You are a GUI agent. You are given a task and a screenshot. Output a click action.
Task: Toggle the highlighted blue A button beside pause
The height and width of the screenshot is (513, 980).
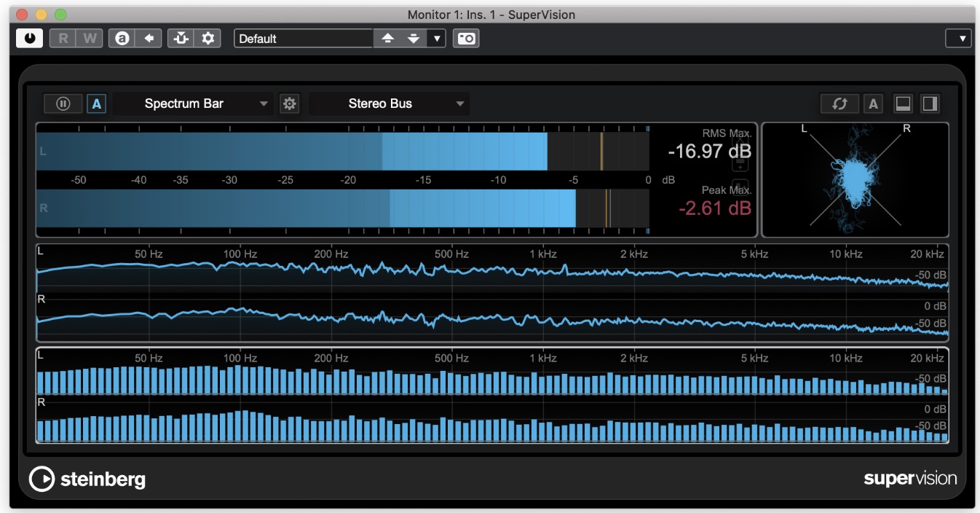coord(96,104)
